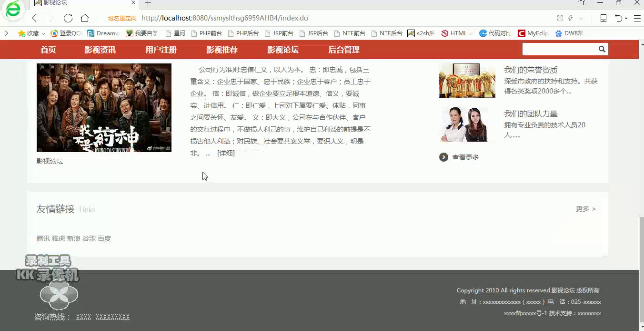Expand the bookmarks sidebar toggle arrow
The image size is (644, 331).
(6, 33)
